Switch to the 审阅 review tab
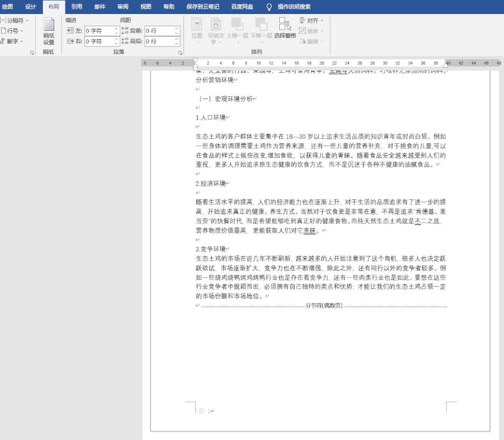The image size is (504, 440). [123, 7]
